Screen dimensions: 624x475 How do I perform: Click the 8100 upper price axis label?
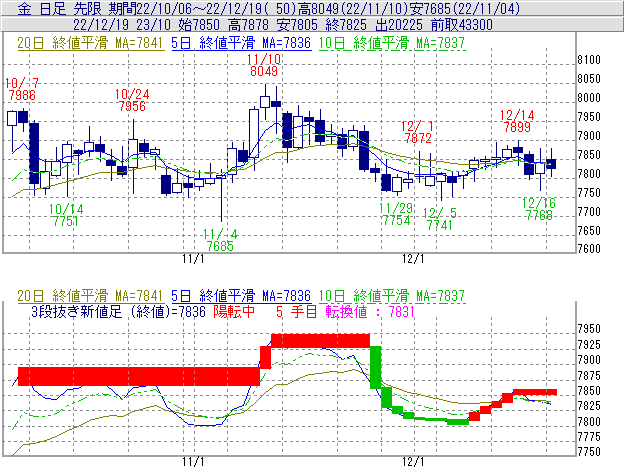pyautogui.click(x=589, y=60)
